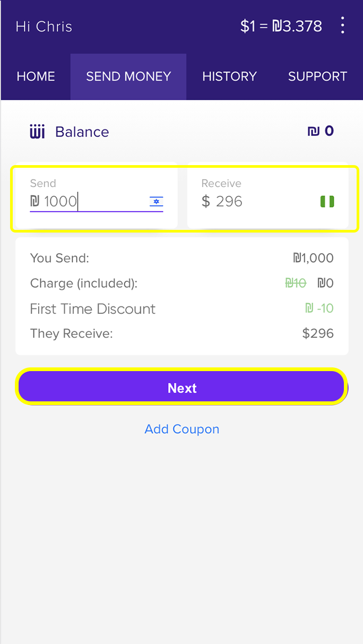The height and width of the screenshot is (644, 363).
Task: Open the three-dot overflow menu
Action: (x=343, y=25)
